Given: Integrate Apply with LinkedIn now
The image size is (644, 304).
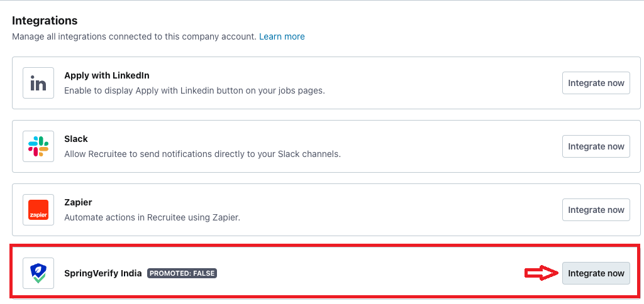Looking at the screenshot, I should pos(596,83).
